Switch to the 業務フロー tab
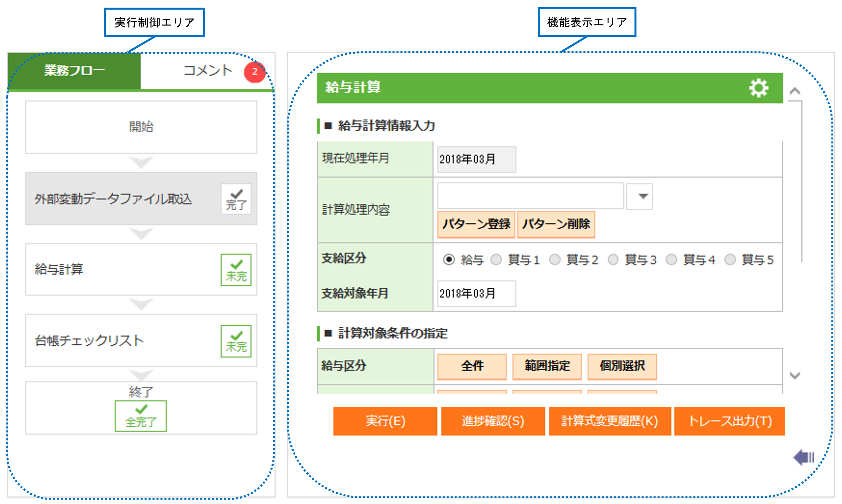This screenshot has height=504, width=842. (x=74, y=71)
